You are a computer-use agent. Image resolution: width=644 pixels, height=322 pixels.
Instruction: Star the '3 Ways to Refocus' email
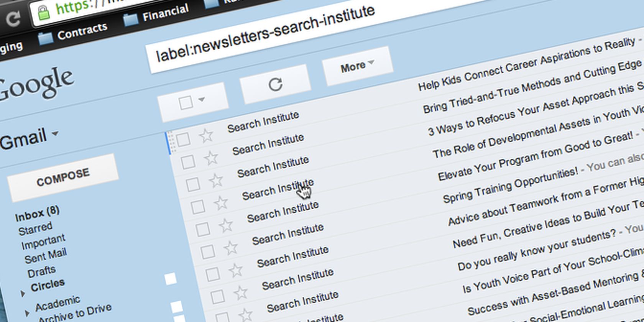coord(216,180)
